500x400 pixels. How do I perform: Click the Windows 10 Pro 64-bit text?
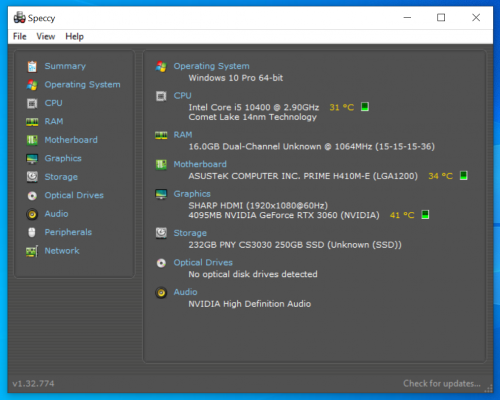point(236,78)
